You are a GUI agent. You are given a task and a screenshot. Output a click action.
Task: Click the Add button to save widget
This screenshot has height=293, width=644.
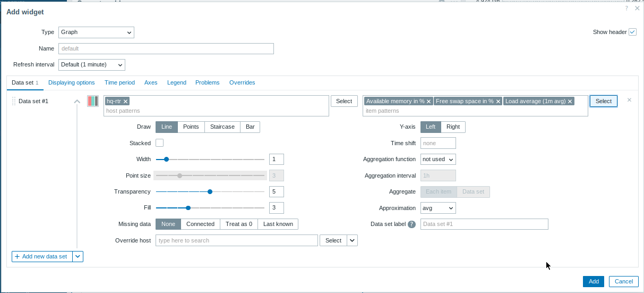pos(593,282)
